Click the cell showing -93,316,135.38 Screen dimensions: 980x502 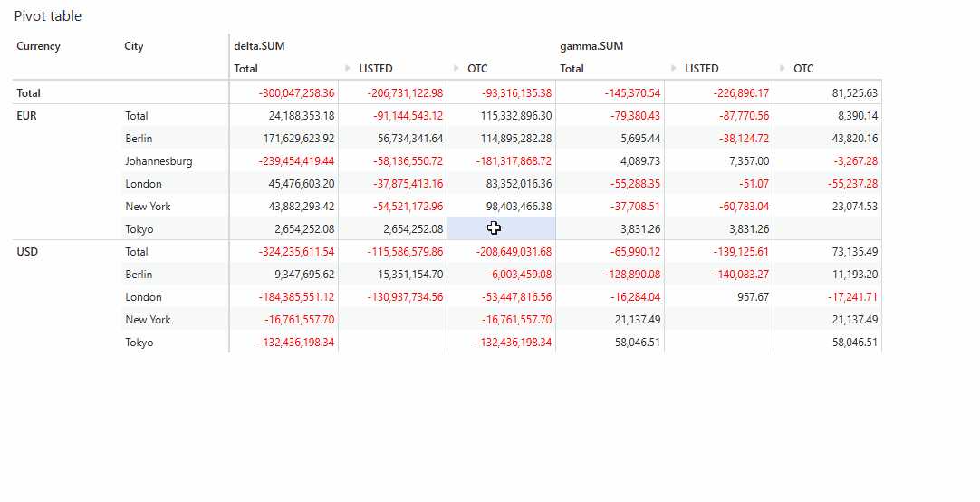coord(501,93)
